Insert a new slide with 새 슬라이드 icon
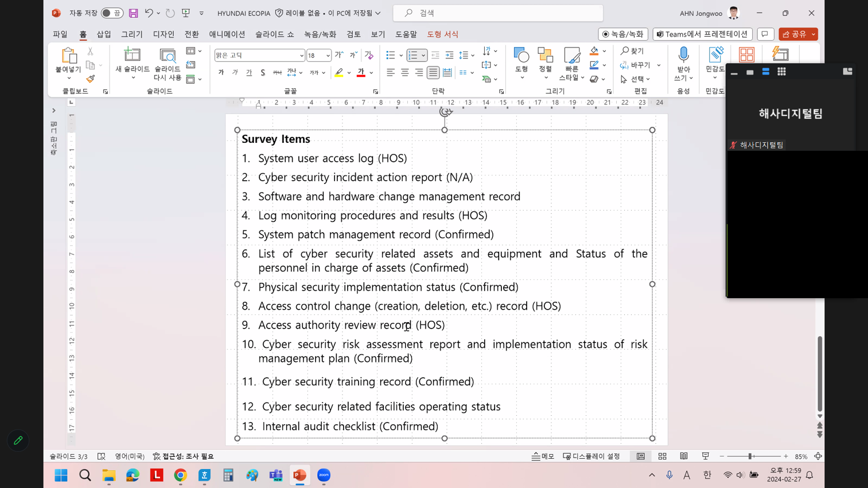The image size is (868, 488). tap(132, 56)
